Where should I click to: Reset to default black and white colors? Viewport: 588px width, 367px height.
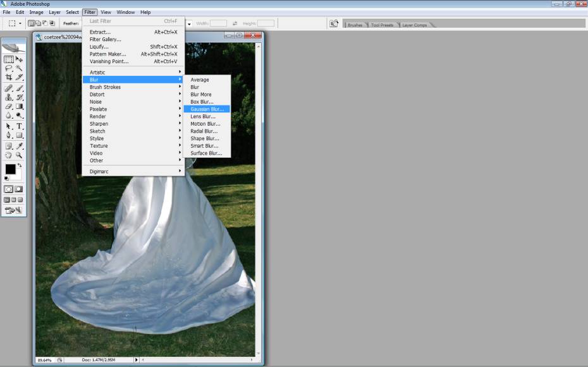click(x=6, y=178)
